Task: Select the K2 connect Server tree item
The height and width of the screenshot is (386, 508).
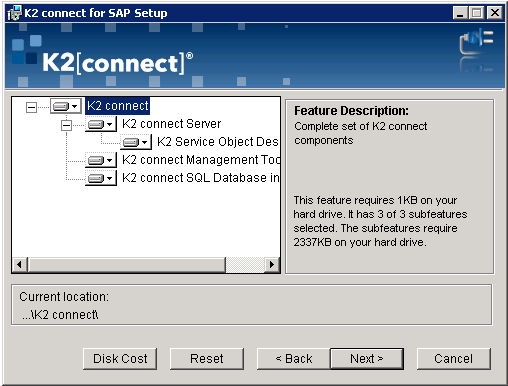Action: click(x=171, y=124)
